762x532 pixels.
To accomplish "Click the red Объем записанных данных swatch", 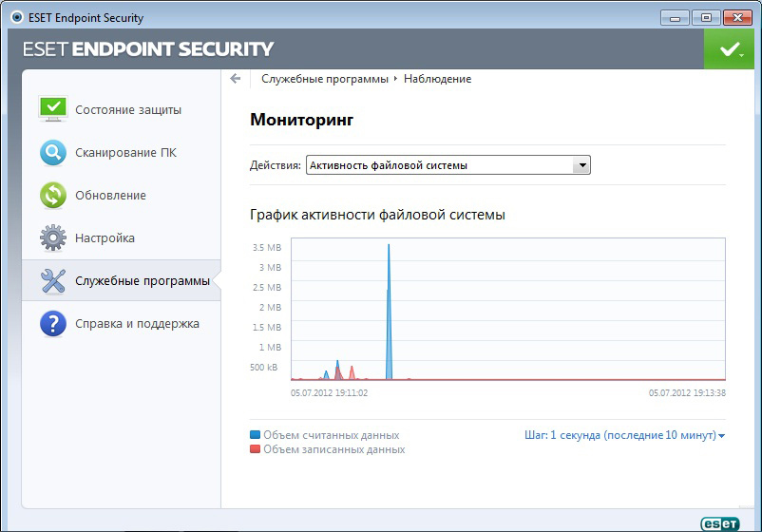I will pyautogui.click(x=255, y=449).
